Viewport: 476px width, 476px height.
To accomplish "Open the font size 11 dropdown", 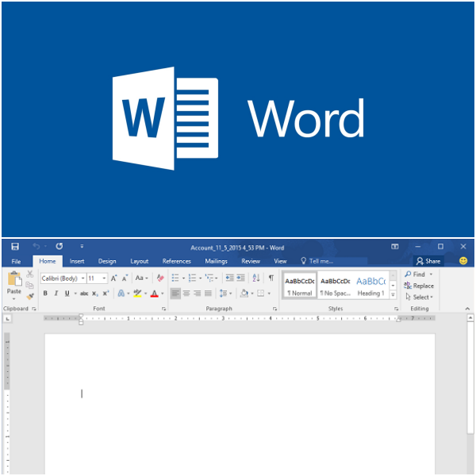I will 104,278.
